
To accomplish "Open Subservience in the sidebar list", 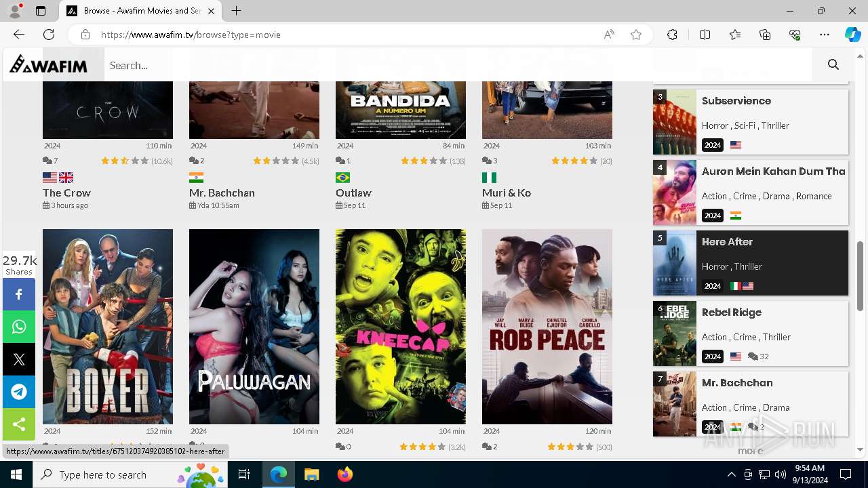I will [736, 101].
